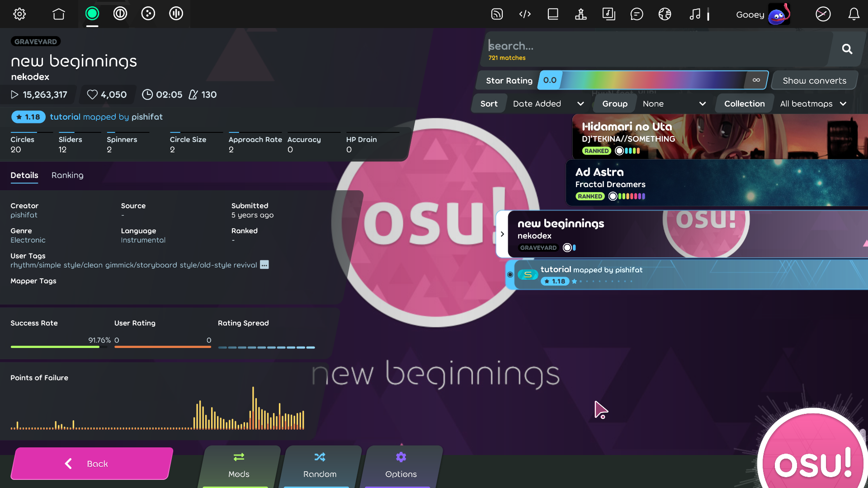
Task: Click user tag rhythm/simple
Action: tap(36, 265)
